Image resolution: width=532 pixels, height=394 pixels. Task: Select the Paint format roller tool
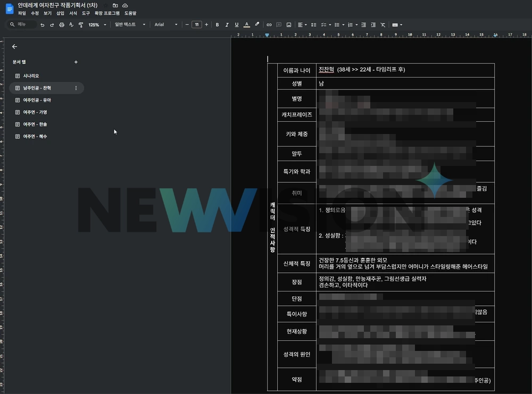coord(81,24)
